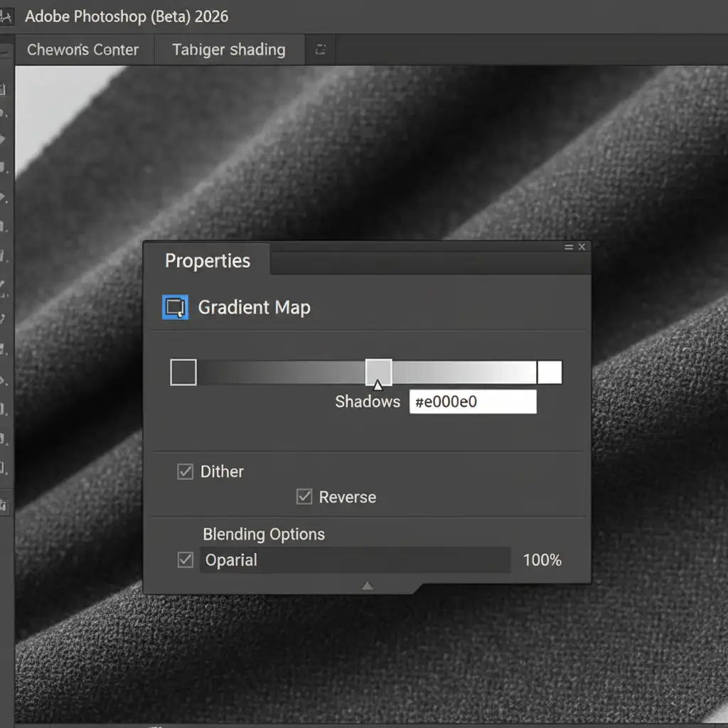This screenshot has height=728, width=728.
Task: Open the Properties panel menu icon
Action: tap(569, 247)
